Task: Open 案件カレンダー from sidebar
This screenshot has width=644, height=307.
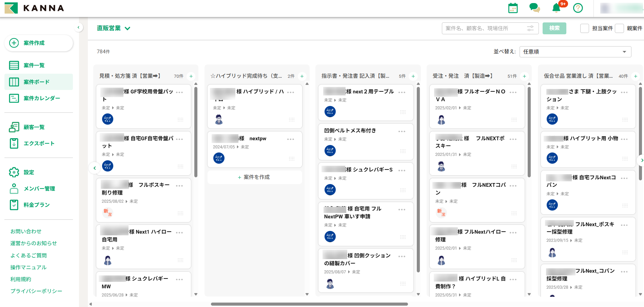Action: tap(41, 98)
